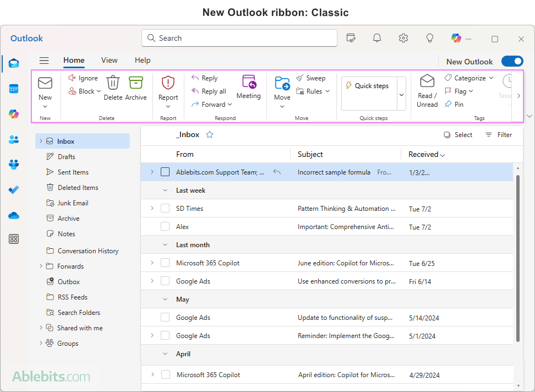Launch Copilot from the left app bar
This screenshot has width=535, height=392.
point(13,113)
